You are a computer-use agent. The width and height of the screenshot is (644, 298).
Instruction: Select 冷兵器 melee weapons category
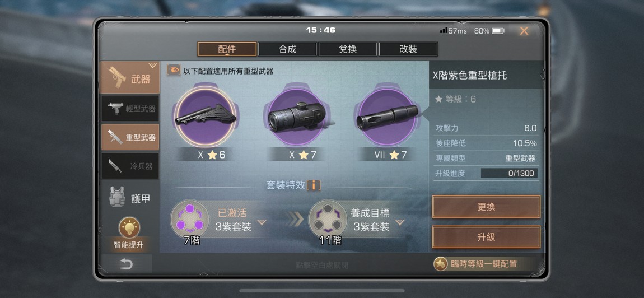[130, 166]
